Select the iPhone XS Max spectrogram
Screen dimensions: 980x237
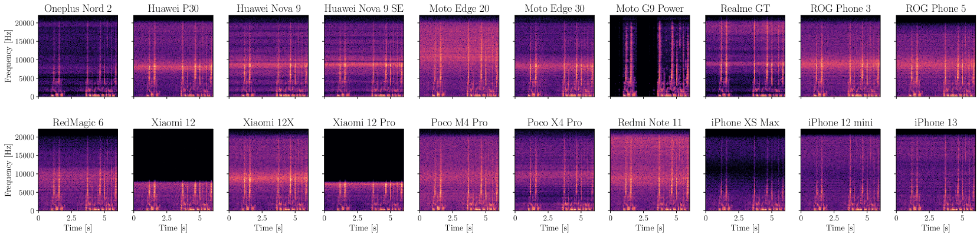(745, 170)
